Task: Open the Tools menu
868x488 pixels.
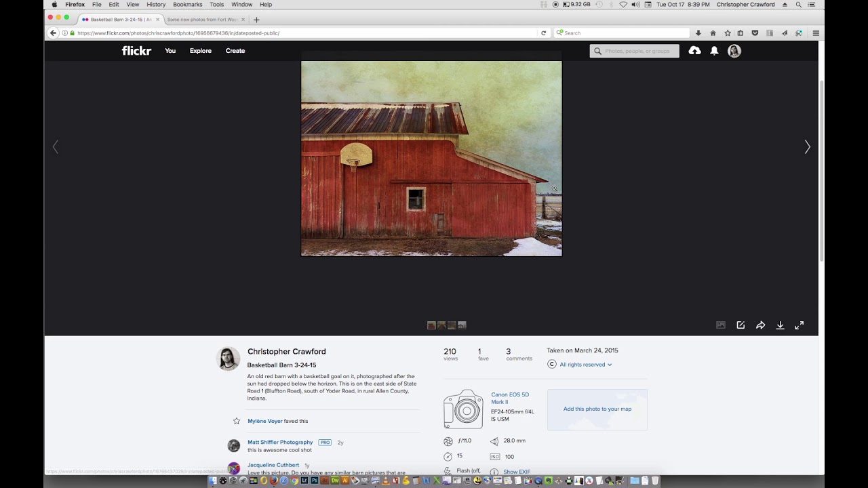Action: pos(216,4)
